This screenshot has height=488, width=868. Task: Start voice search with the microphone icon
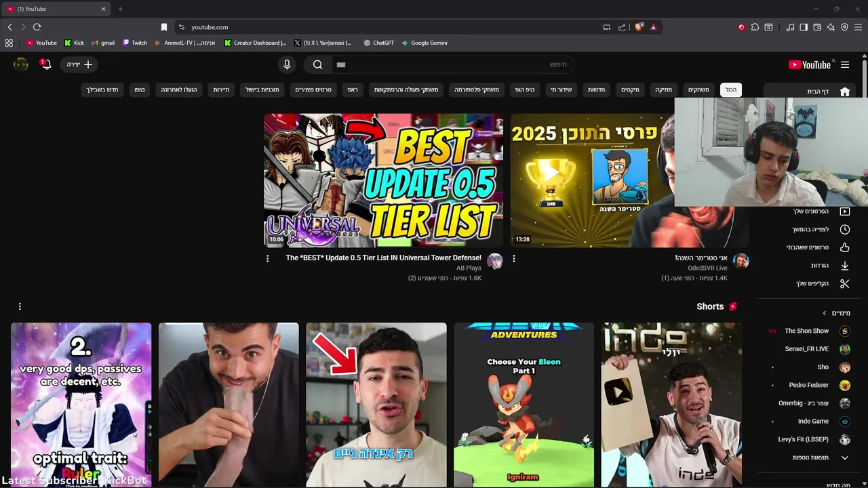287,64
